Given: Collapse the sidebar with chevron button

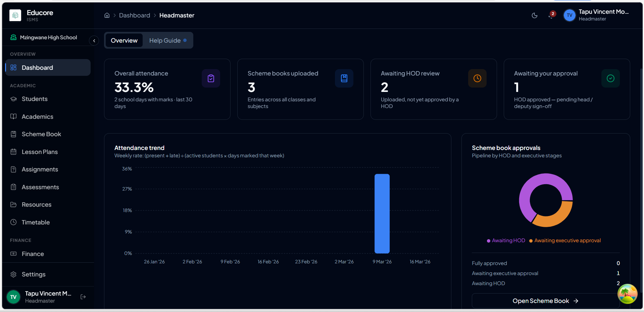Looking at the screenshot, I should (94, 41).
